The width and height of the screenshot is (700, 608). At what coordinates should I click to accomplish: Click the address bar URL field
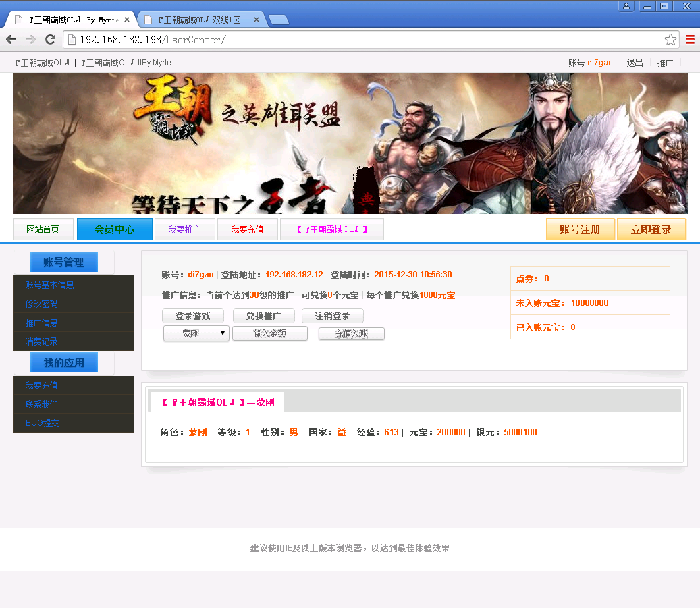[371, 40]
